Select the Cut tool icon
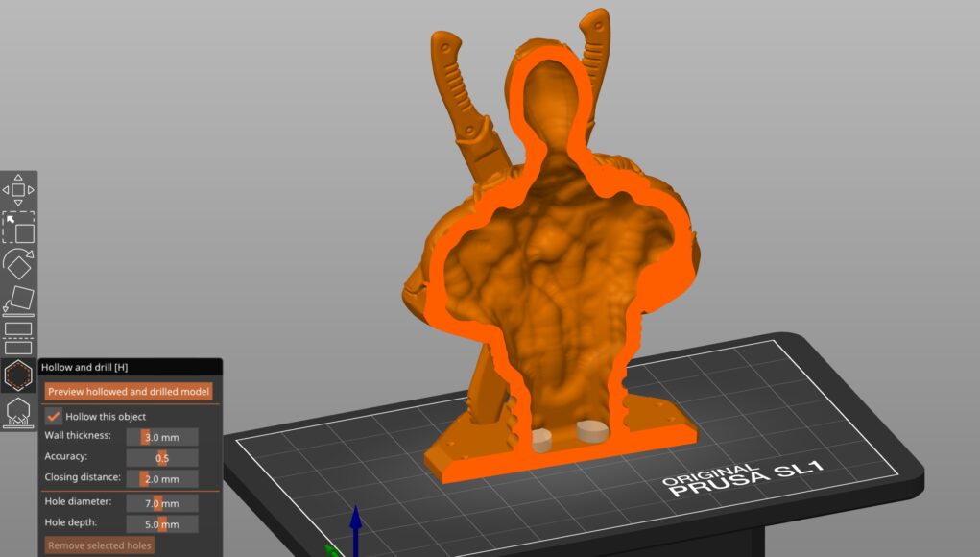This screenshot has height=557, width=980. point(18,338)
